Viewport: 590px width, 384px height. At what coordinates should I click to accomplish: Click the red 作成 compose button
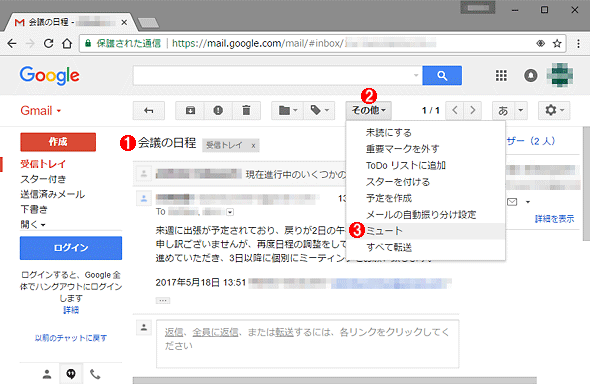tap(58, 142)
